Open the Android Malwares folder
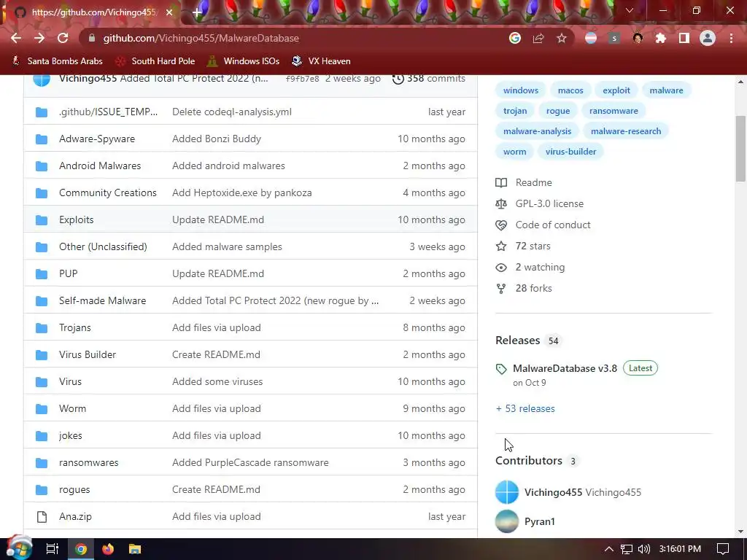The height and width of the screenshot is (560, 747). point(100,166)
